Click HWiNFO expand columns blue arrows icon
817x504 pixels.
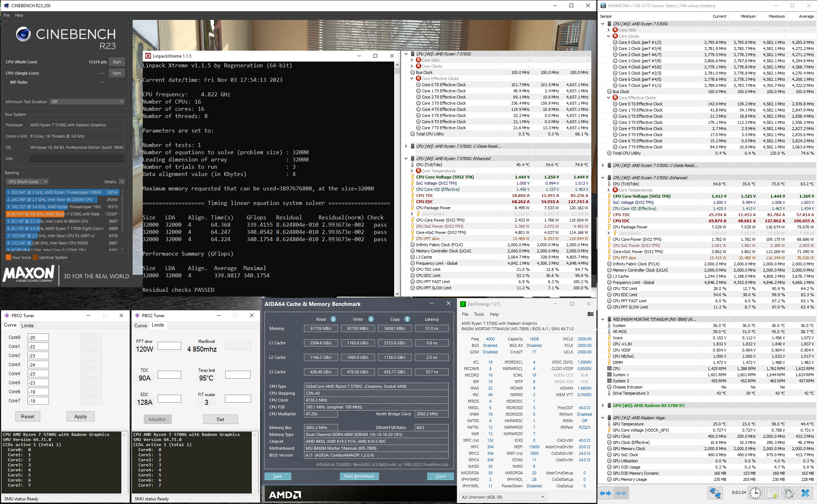coord(605,493)
